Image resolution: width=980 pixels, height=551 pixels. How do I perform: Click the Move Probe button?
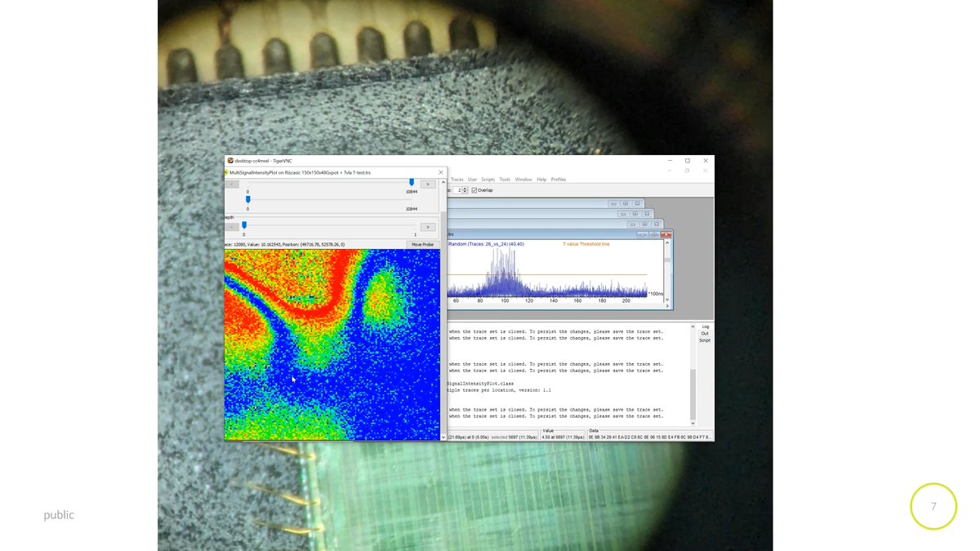coord(422,244)
